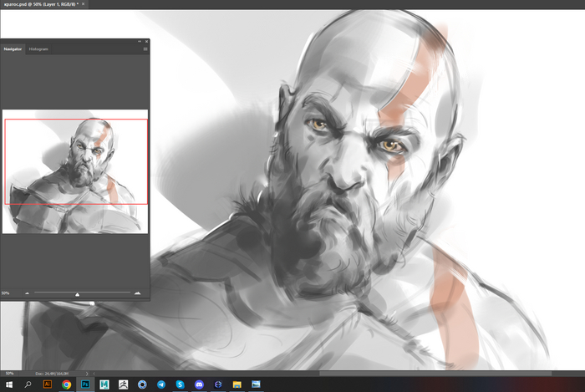Click the zoom out mountain icon in Navigator
Screen dimensions: 585x392
(x=27, y=293)
